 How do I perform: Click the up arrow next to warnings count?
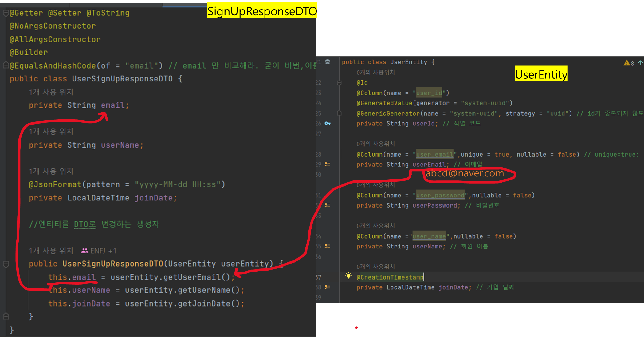640,63
